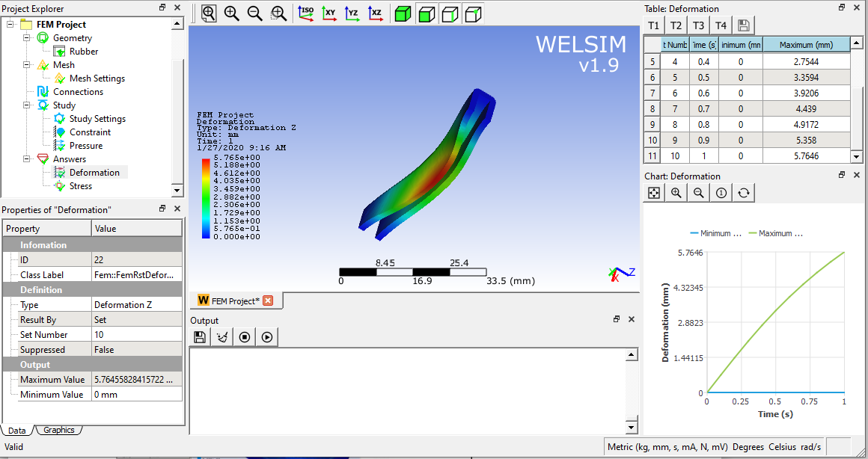Save the Deformation table with disk icon

click(x=744, y=25)
